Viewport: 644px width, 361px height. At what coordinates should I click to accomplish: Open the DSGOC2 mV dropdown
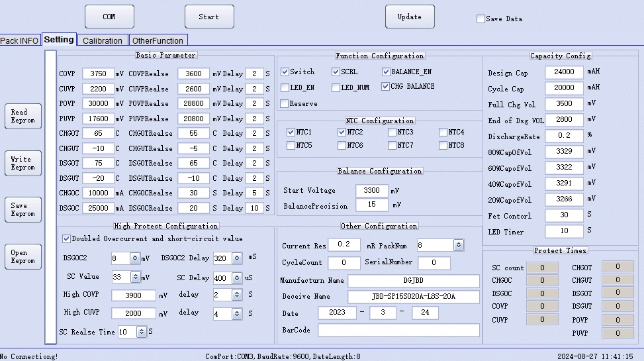[x=135, y=258]
